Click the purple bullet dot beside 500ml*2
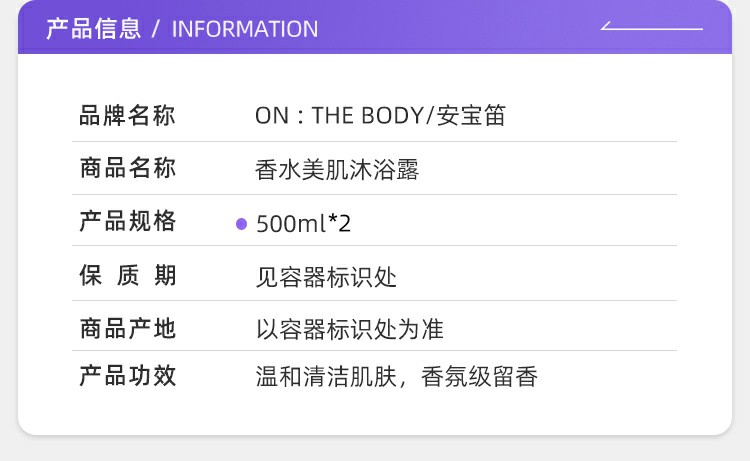Viewport: 750px width, 461px height. [241, 223]
